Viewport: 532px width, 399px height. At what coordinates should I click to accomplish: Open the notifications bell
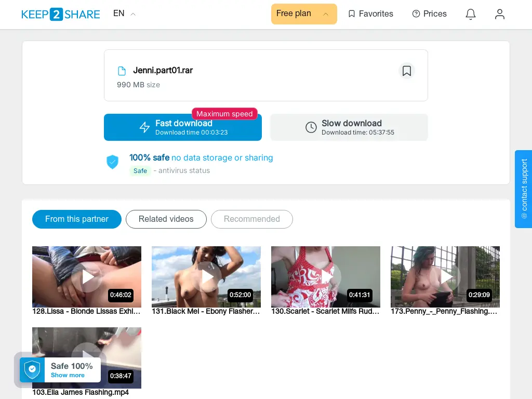tap(470, 14)
